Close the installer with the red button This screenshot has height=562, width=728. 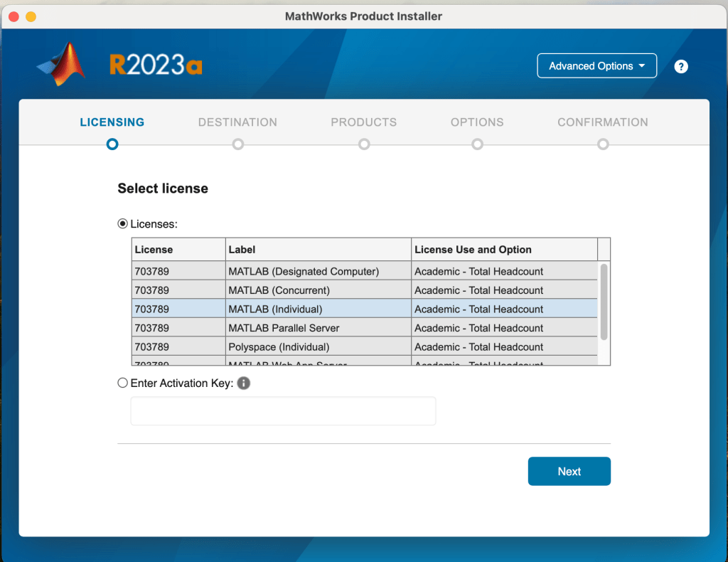click(x=14, y=17)
